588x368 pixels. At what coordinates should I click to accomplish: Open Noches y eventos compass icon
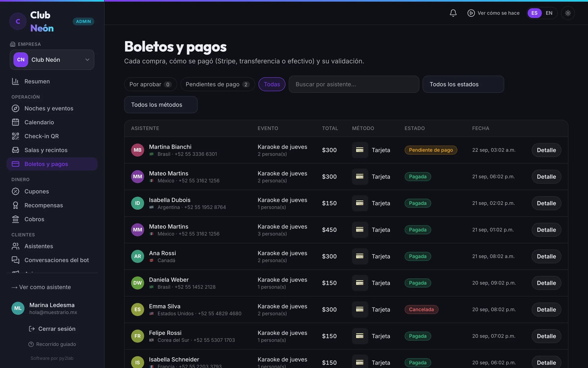tap(15, 108)
